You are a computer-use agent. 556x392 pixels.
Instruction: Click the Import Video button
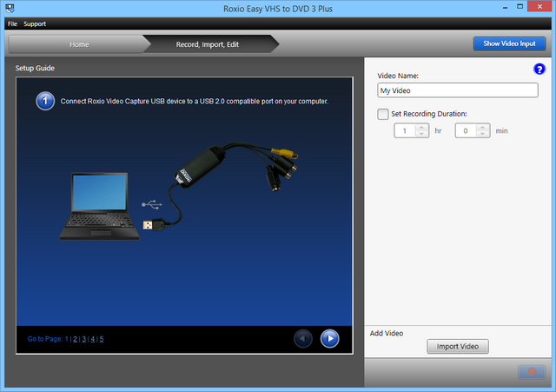point(458,347)
